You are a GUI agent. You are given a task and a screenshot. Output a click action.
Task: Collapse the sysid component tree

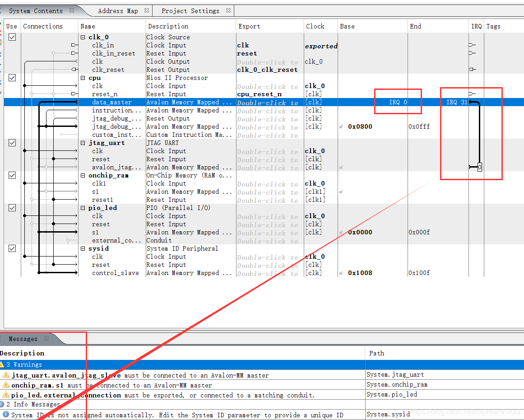coord(83,248)
